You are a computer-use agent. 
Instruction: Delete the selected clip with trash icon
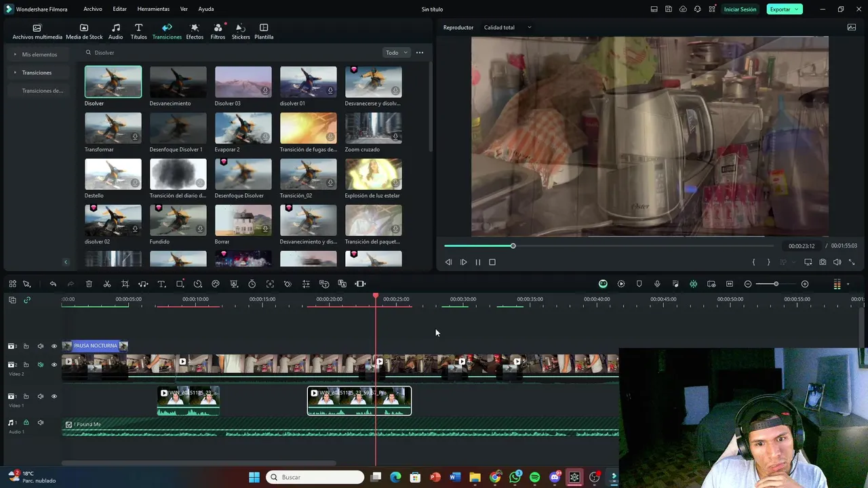pyautogui.click(x=89, y=284)
